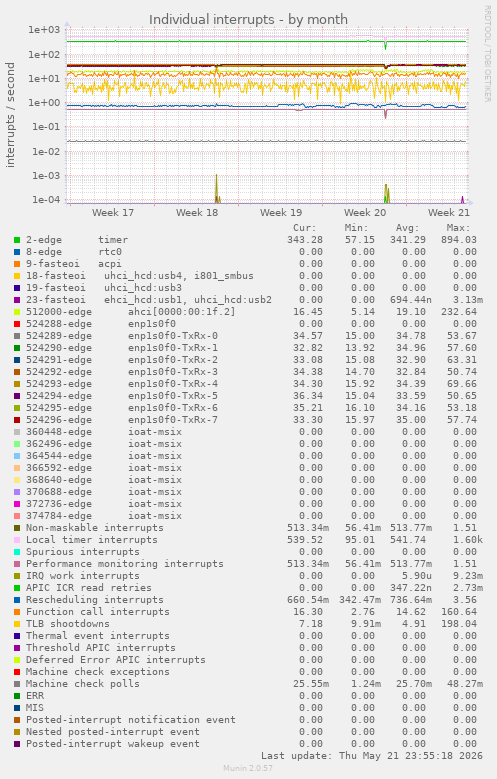Click the Max column header
Viewport: 497px width, 779px height.
coord(458,228)
